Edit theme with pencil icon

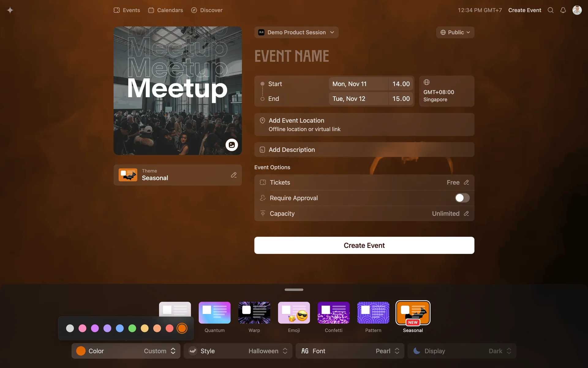(x=234, y=175)
